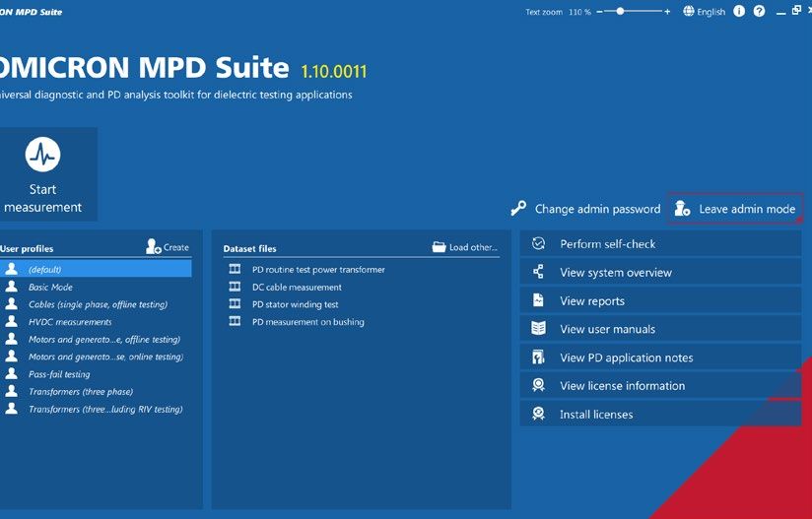Create a new user profile
Viewport: 812px width, 519px height.
(168, 247)
